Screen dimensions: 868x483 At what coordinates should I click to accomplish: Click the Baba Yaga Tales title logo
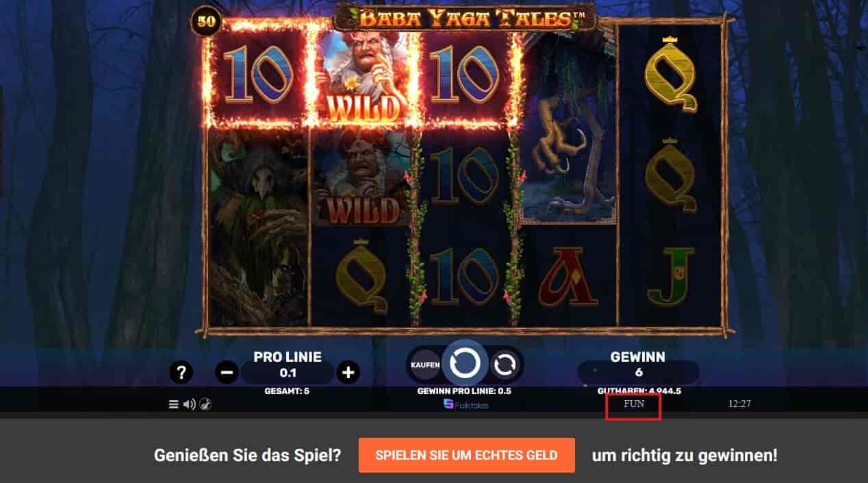(465, 16)
